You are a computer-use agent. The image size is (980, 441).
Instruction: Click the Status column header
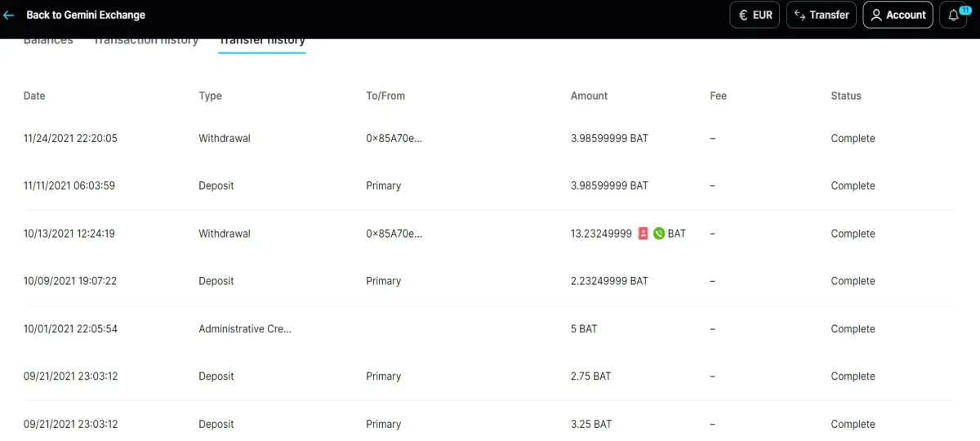(846, 96)
